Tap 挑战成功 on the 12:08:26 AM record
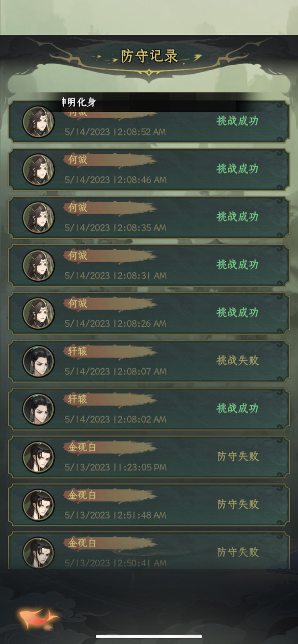The image size is (298, 644). pos(238,313)
